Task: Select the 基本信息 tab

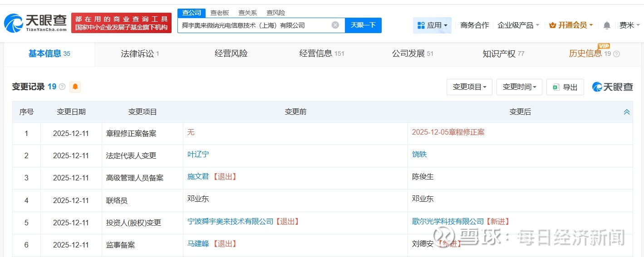Action: pyautogui.click(x=49, y=53)
